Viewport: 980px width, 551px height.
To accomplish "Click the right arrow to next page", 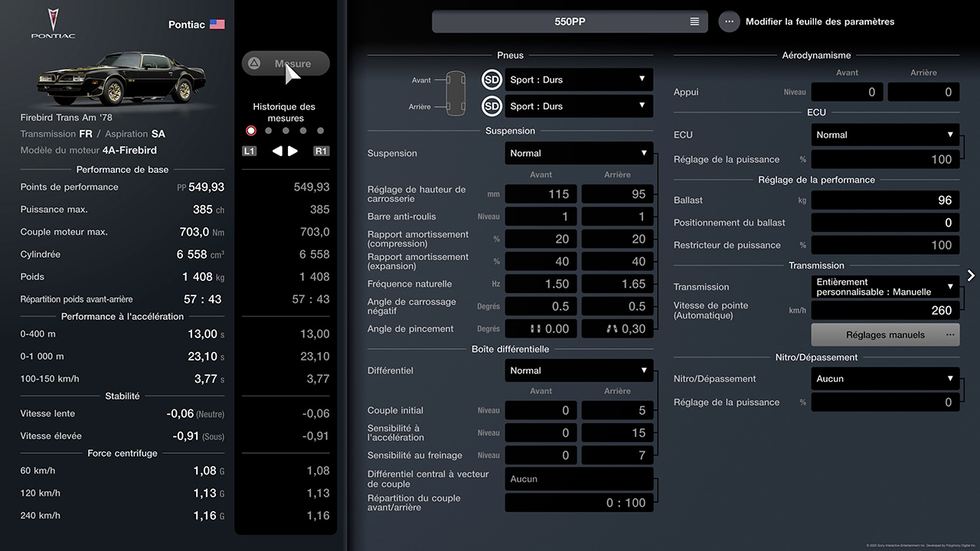I will click(971, 275).
